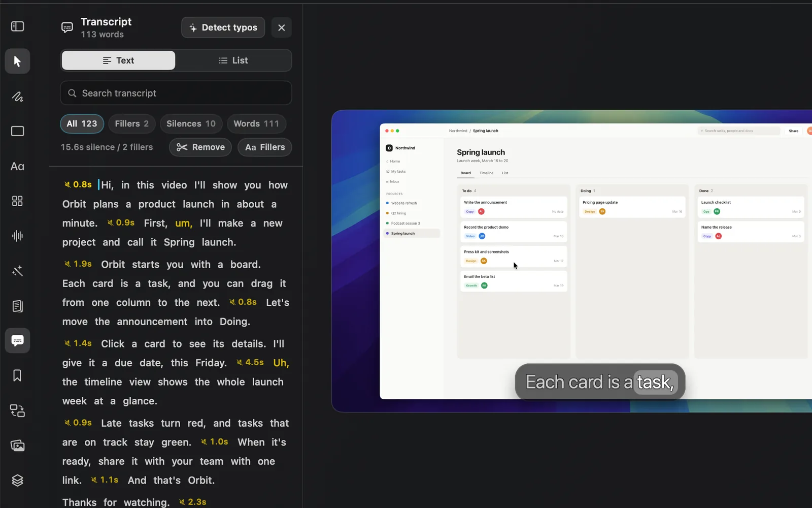The height and width of the screenshot is (508, 812).
Task: Open the Aa text tool
Action: pyautogui.click(x=17, y=166)
